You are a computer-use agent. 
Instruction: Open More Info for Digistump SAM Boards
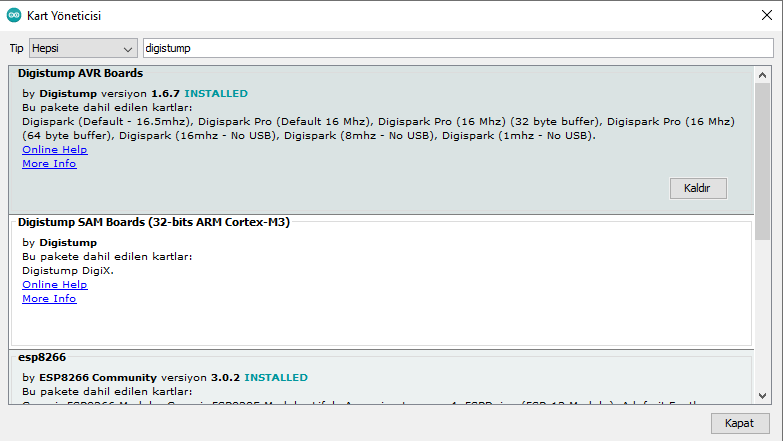tap(49, 299)
